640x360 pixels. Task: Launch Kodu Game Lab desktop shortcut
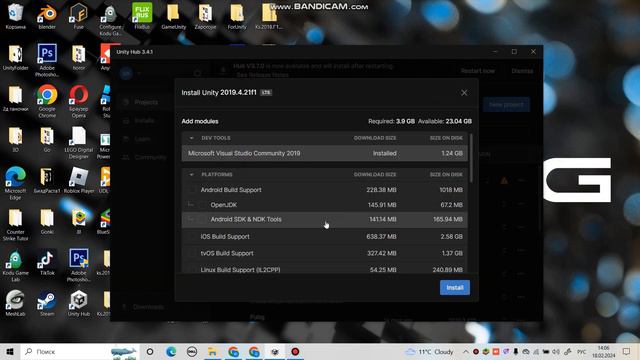click(16, 265)
